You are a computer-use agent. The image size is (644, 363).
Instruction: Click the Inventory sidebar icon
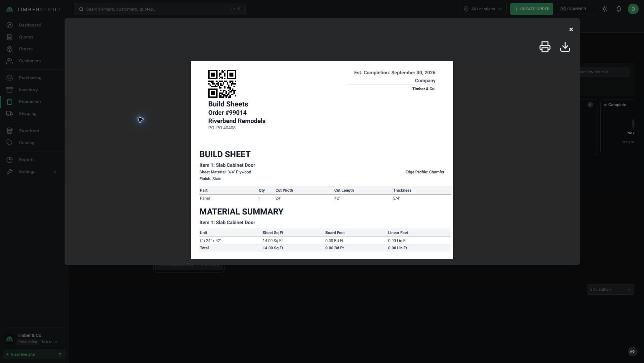point(10,90)
